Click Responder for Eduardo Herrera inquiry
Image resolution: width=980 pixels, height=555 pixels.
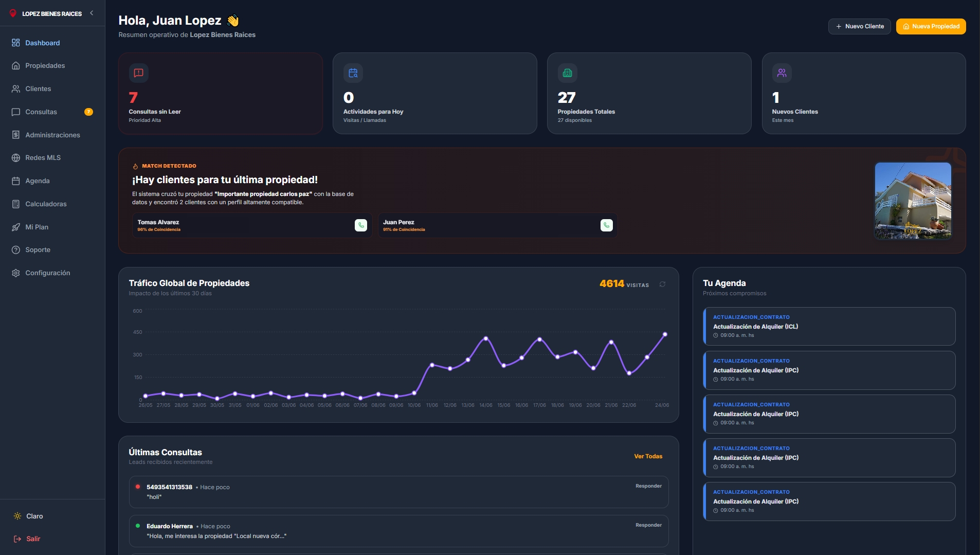tap(648, 525)
